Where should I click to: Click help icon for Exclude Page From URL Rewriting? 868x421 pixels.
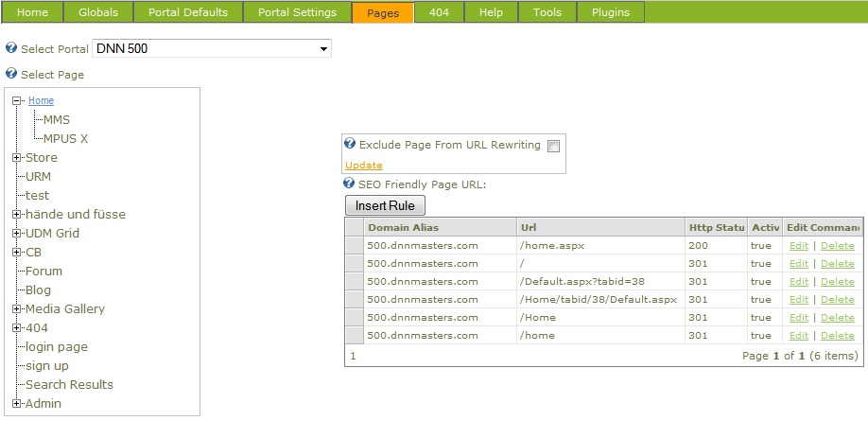[349, 144]
